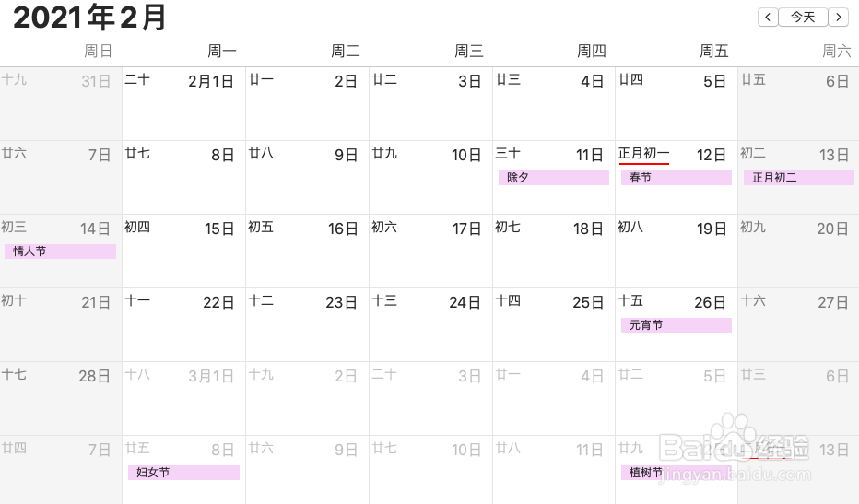Open the 植树节 event on March 12
The image size is (859, 504).
coord(676,473)
